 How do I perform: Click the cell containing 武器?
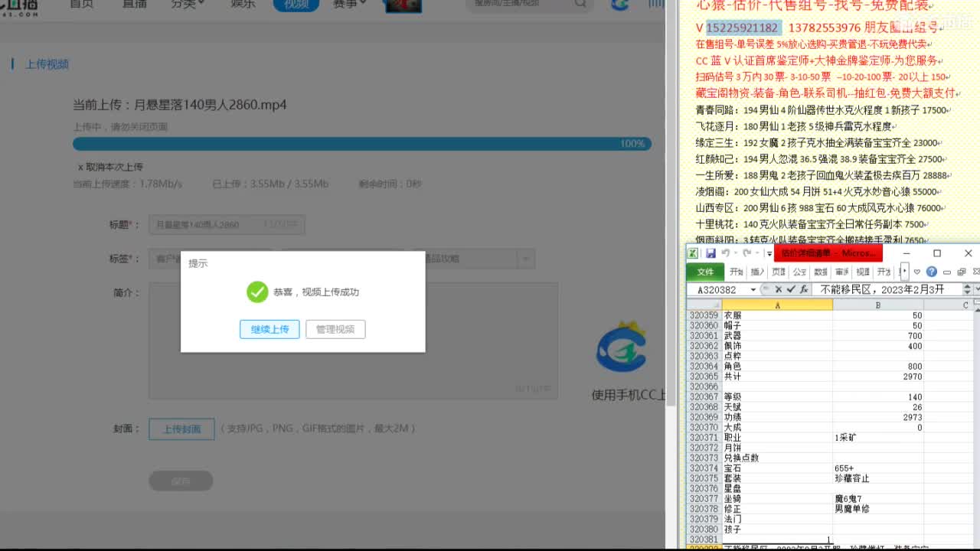click(x=777, y=336)
